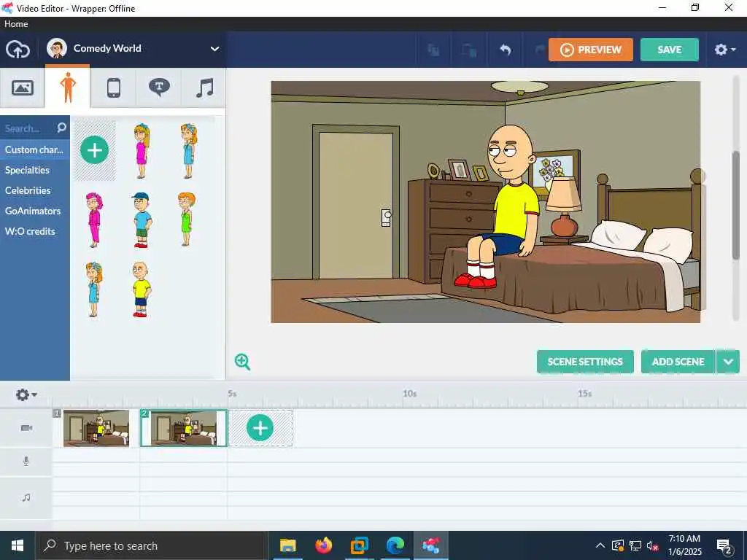The height and width of the screenshot is (560, 747).
Task: Click the video camera track icon
Action: point(27,427)
